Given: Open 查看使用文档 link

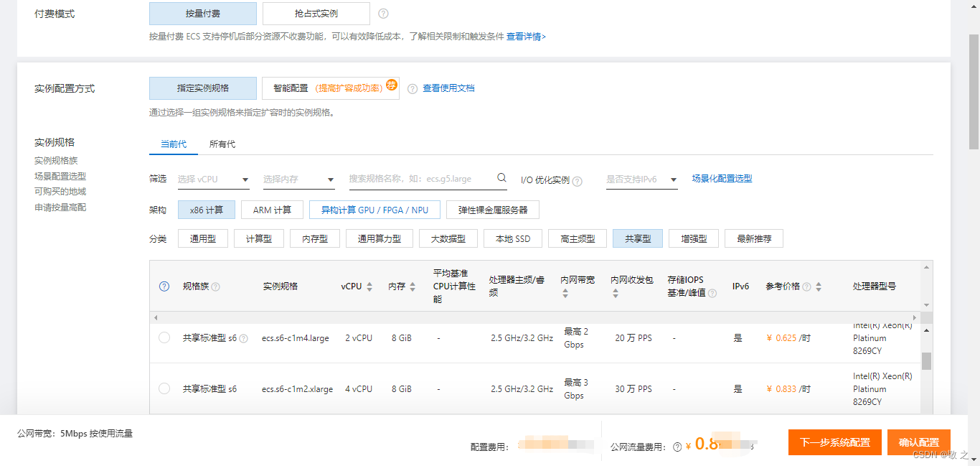Looking at the screenshot, I should [448, 88].
